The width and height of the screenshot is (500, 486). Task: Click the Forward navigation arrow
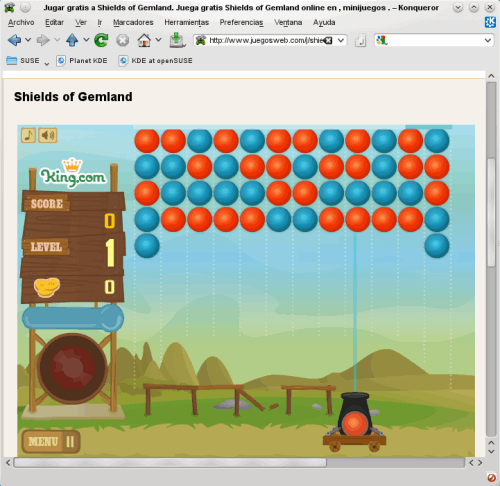pos(43,40)
